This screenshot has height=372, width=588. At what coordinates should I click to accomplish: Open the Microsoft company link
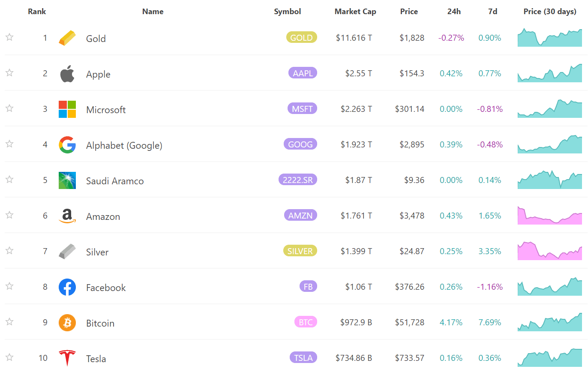point(106,110)
